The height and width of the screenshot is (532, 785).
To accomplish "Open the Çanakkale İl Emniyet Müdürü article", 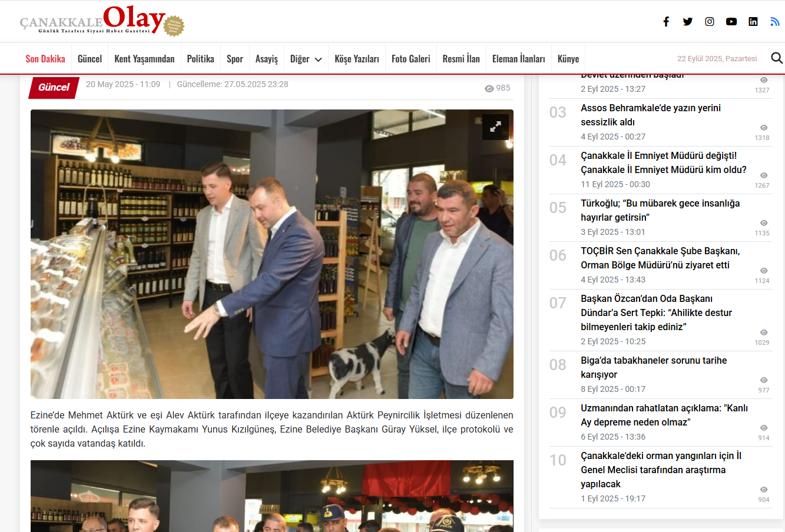I will (x=664, y=162).
